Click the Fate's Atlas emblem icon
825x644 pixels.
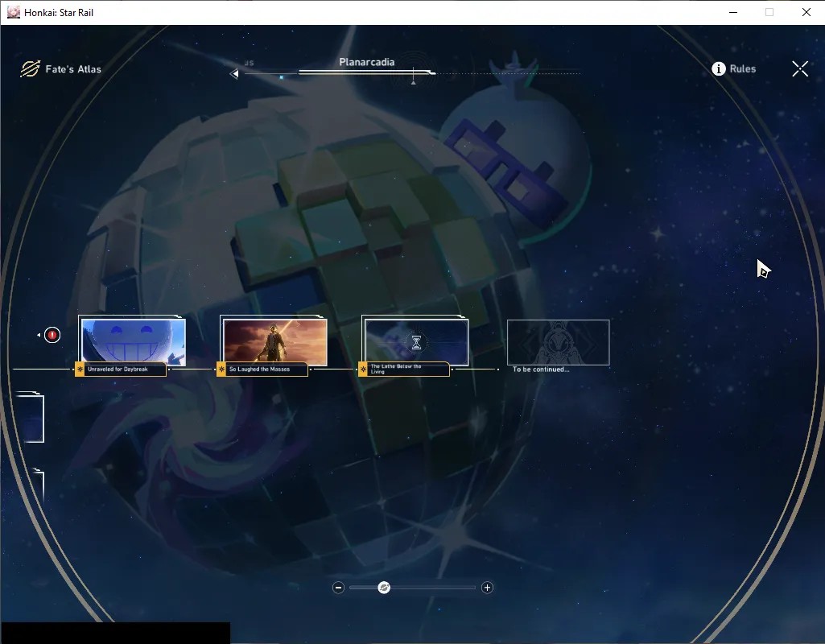click(x=31, y=69)
